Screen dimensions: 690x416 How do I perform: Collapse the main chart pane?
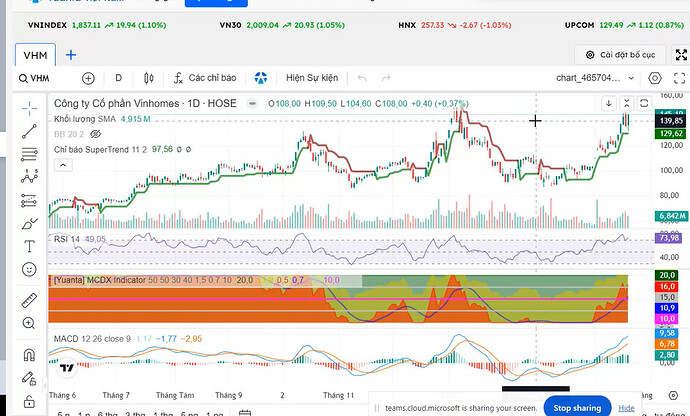pos(626,103)
